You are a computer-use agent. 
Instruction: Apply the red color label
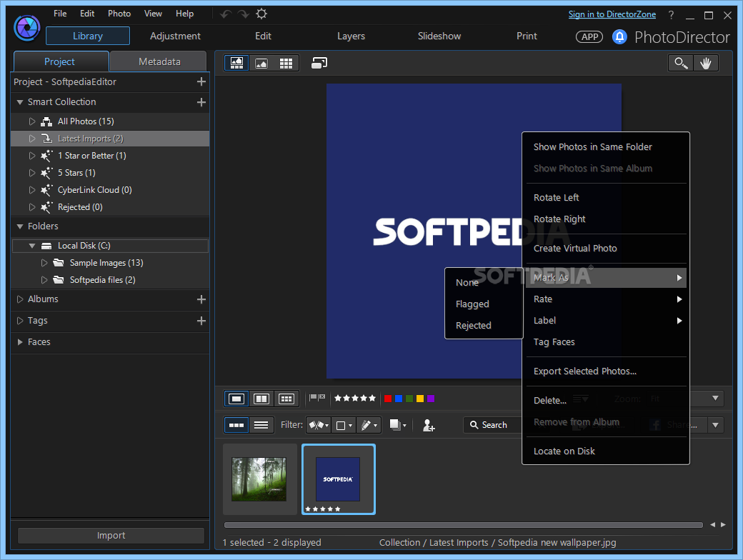point(388,399)
